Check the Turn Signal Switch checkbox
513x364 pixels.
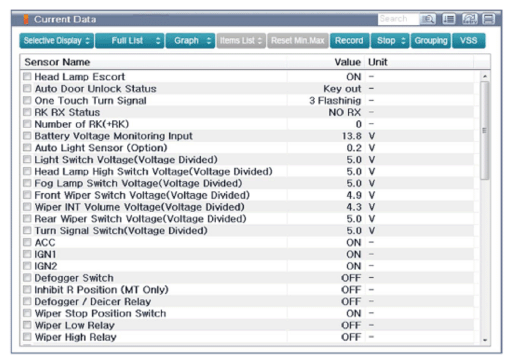(x=27, y=230)
